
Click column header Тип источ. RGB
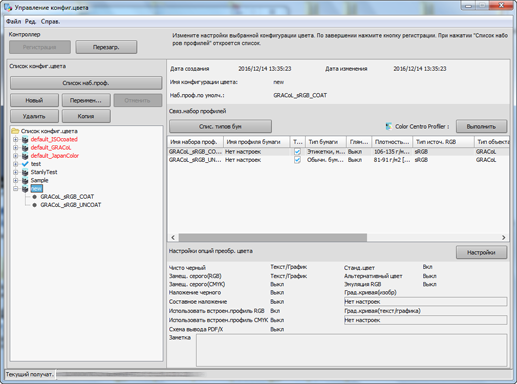coord(443,142)
